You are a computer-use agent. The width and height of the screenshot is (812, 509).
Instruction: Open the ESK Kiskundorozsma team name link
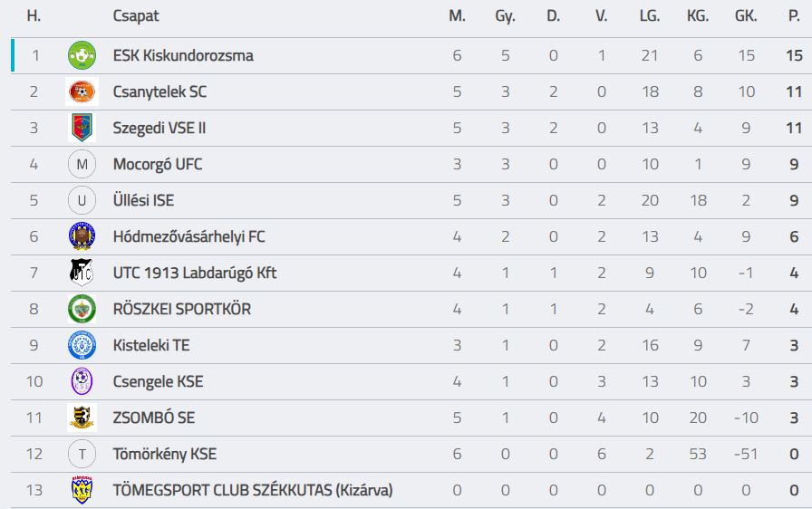pos(183,55)
